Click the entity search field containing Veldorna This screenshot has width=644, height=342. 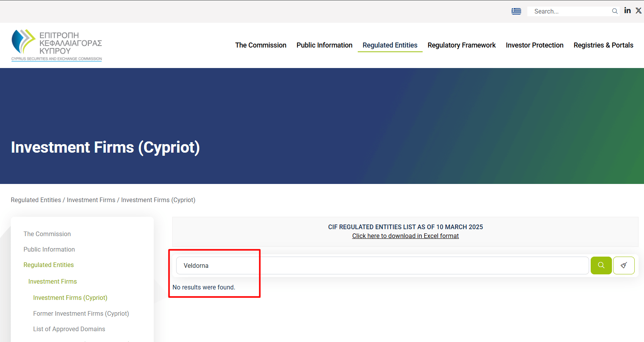pyautogui.click(x=382, y=265)
